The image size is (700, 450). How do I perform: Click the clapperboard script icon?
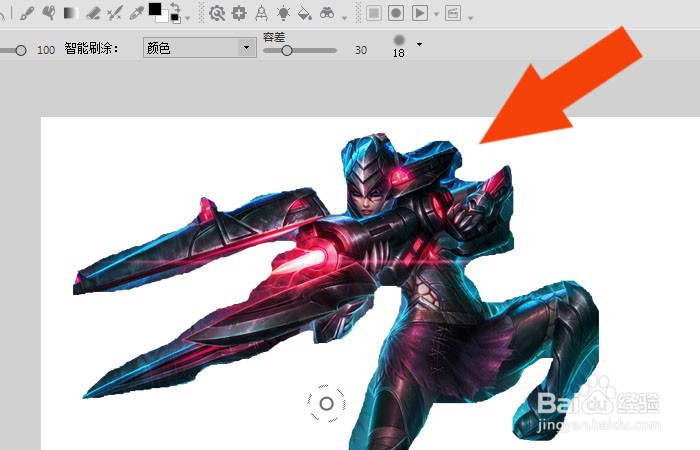coord(453,13)
